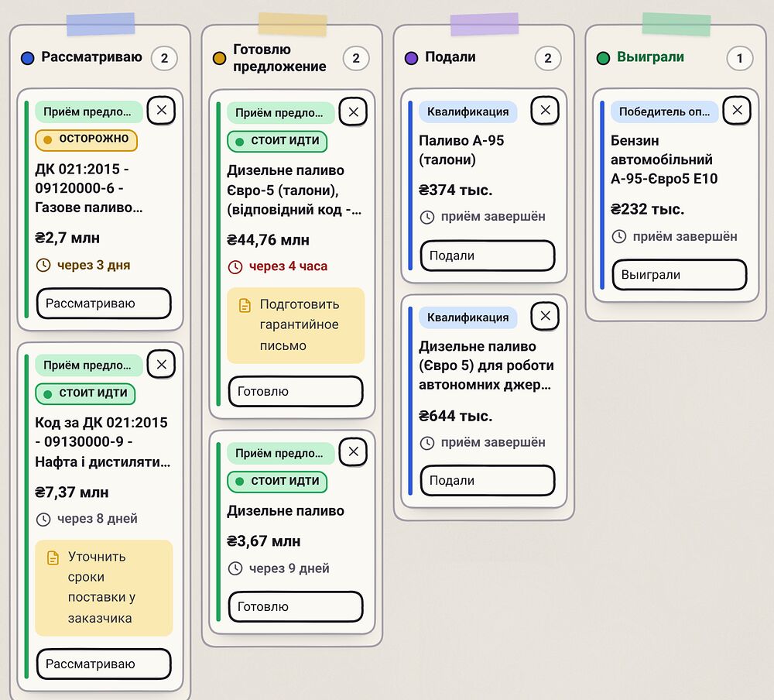The height and width of the screenshot is (700, 774).
Task: Click the clock icon on the ₴232 тыс. card
Action: pos(619,237)
